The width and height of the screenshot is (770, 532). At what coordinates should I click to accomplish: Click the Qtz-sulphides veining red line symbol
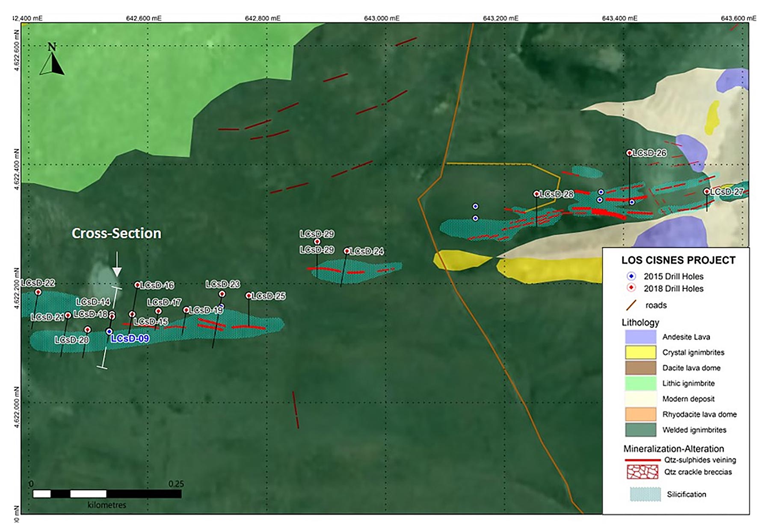point(643,461)
